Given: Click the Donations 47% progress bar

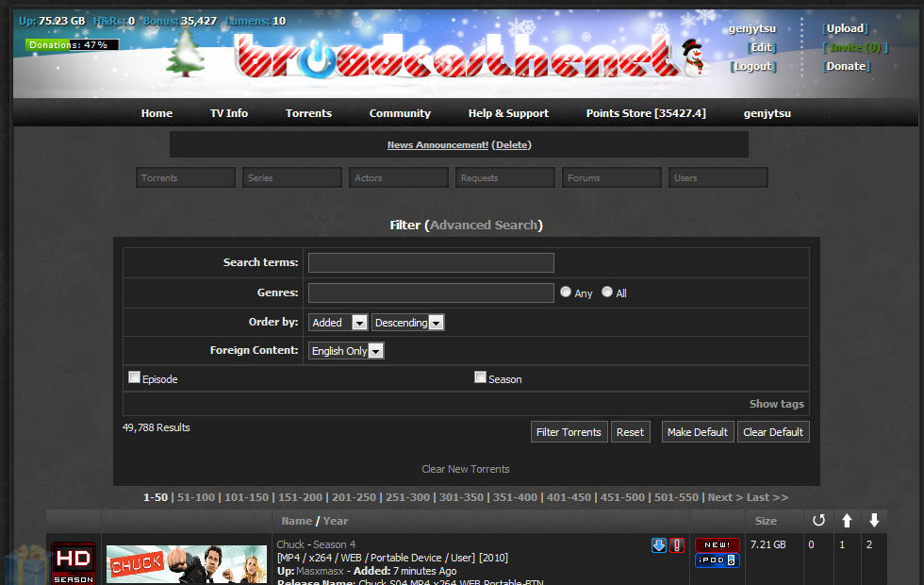Looking at the screenshot, I should click(72, 45).
